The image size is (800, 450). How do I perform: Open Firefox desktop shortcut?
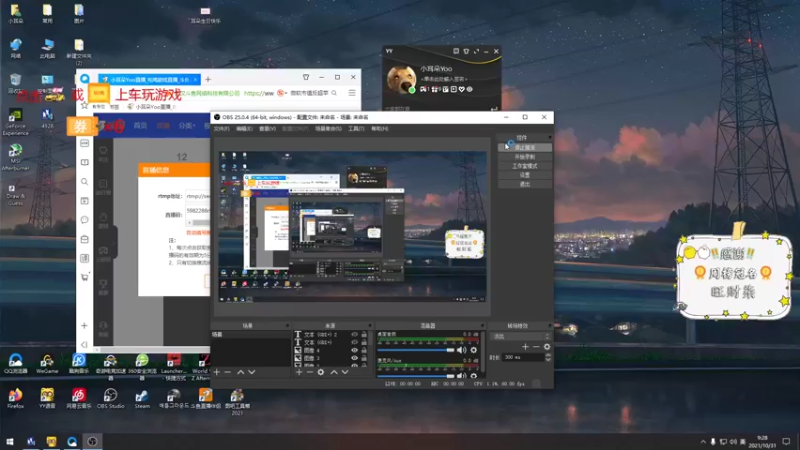tap(15, 398)
